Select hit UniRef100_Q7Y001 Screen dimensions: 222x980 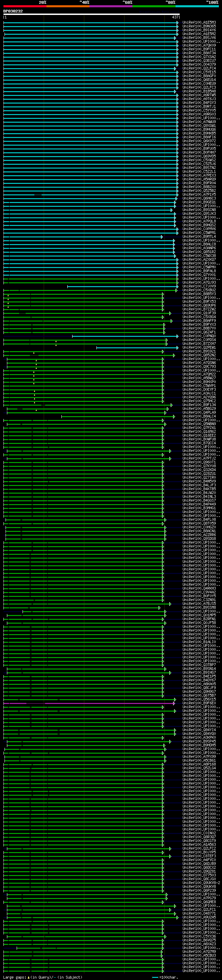pos(199,275)
